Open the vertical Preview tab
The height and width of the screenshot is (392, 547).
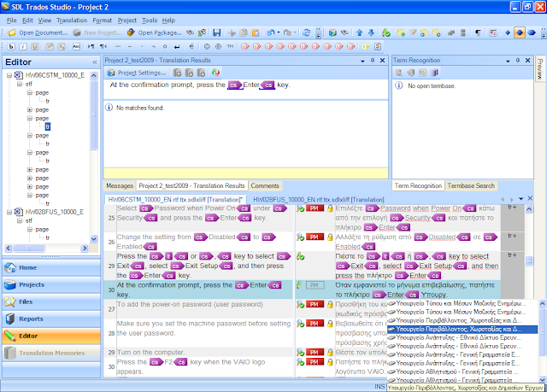[x=540, y=68]
